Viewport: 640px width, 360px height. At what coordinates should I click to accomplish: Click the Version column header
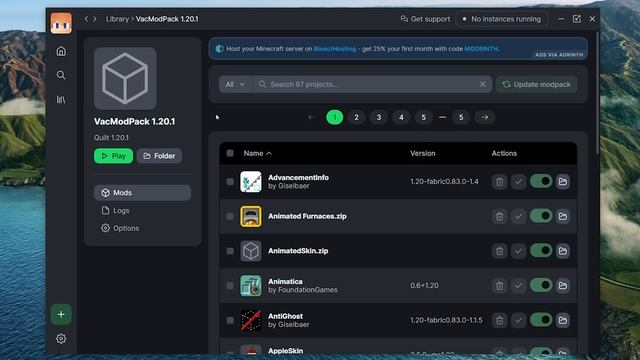click(x=422, y=153)
